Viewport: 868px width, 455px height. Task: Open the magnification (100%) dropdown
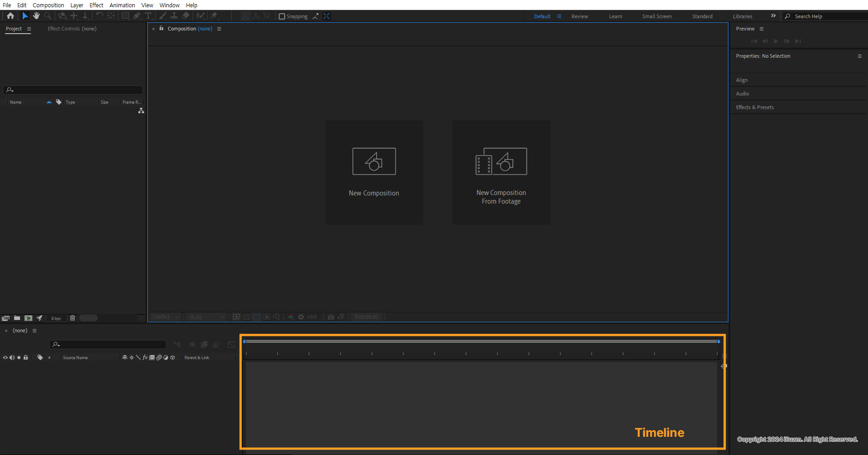[x=166, y=317]
